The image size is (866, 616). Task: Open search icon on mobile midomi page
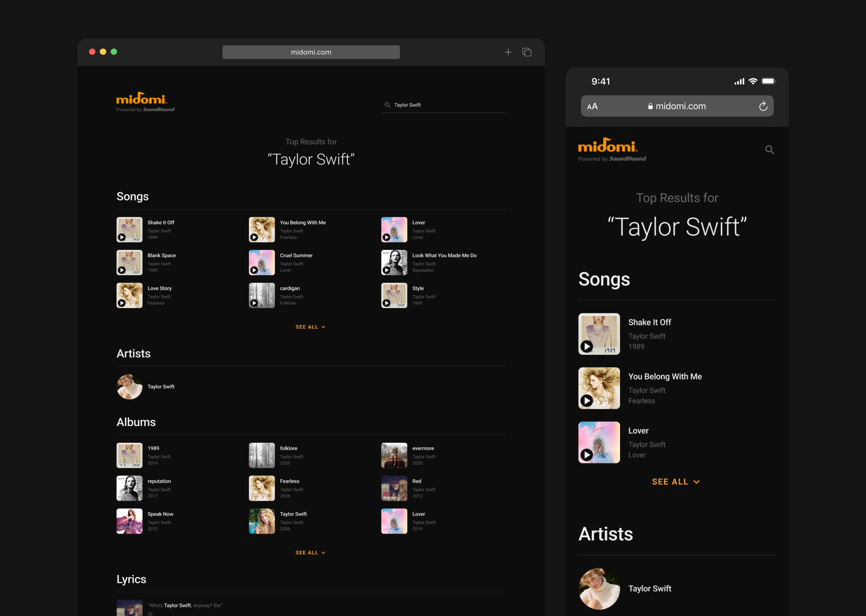(769, 150)
